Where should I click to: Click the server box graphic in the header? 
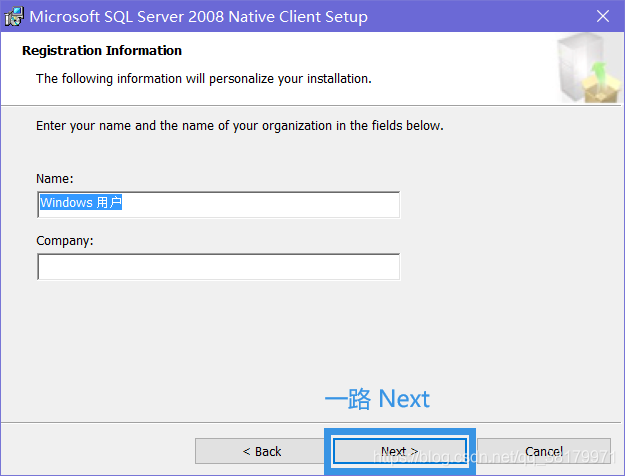pyautogui.click(x=588, y=68)
